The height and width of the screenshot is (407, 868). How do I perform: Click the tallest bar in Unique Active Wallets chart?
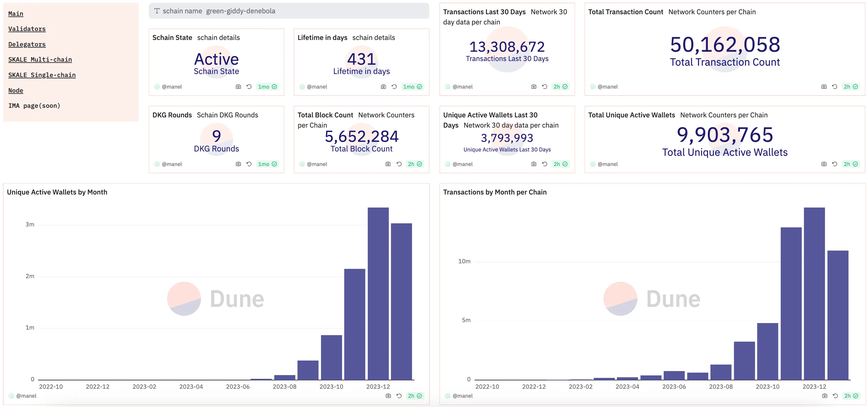pyautogui.click(x=378, y=293)
